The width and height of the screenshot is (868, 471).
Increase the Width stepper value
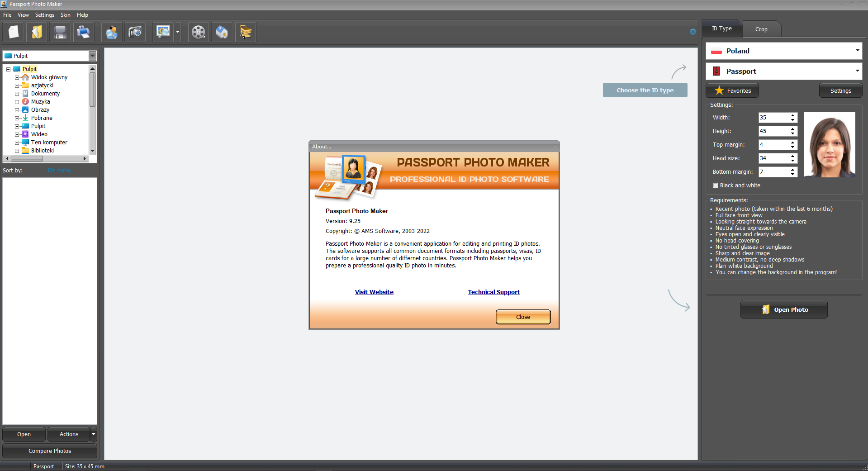click(793, 115)
